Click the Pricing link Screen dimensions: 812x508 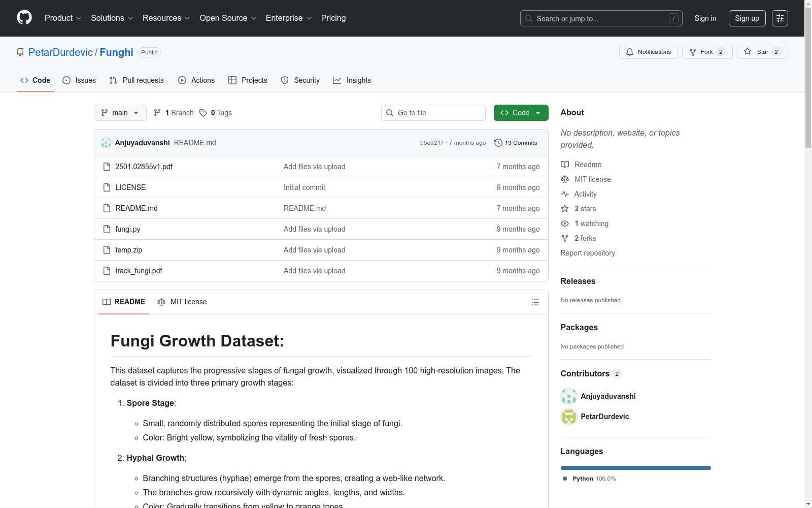point(333,18)
